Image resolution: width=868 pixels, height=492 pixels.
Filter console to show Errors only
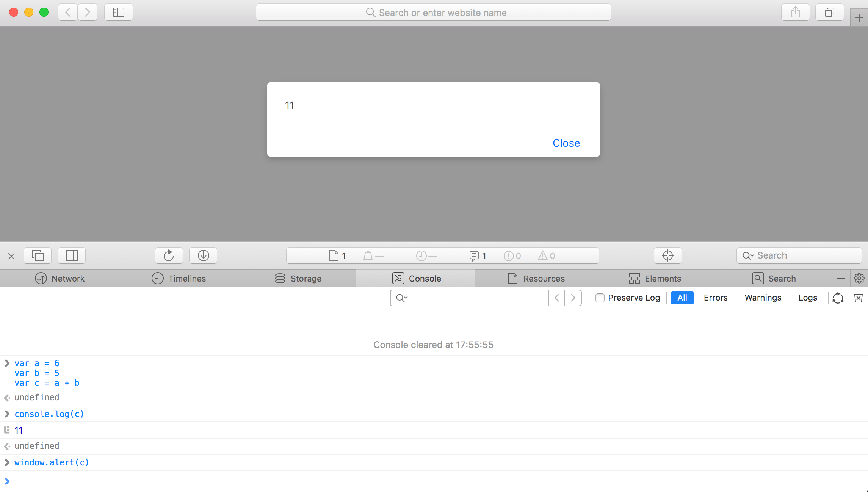click(x=715, y=298)
